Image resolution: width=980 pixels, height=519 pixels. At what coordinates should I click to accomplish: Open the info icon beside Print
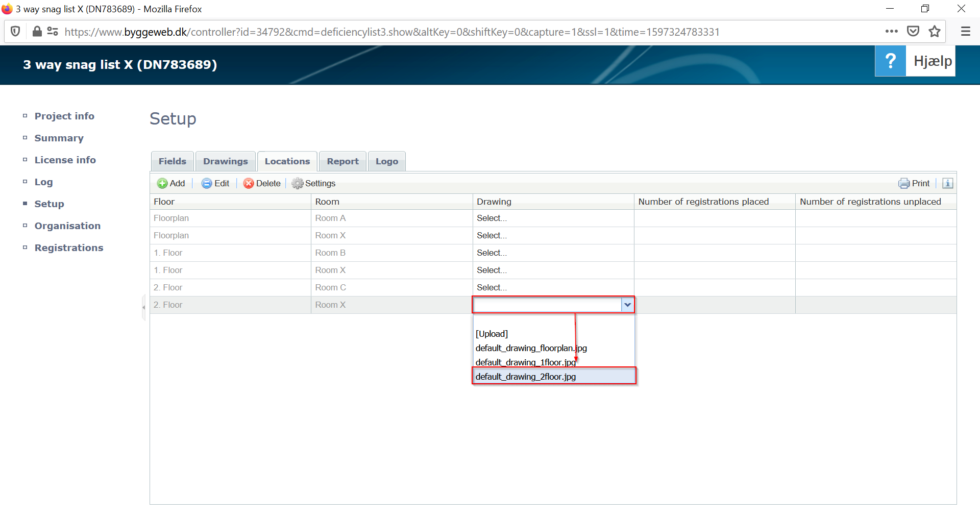pyautogui.click(x=948, y=183)
